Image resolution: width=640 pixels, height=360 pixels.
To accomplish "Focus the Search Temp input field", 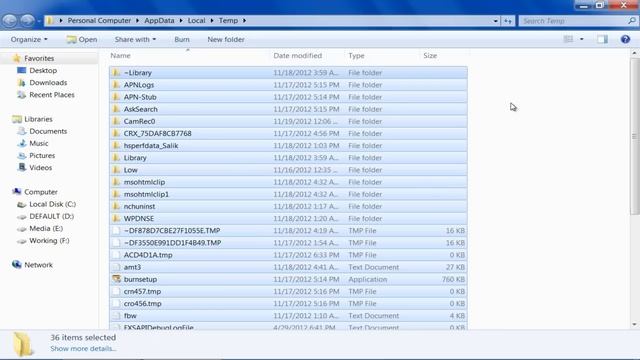I will pyautogui.click(x=573, y=21).
